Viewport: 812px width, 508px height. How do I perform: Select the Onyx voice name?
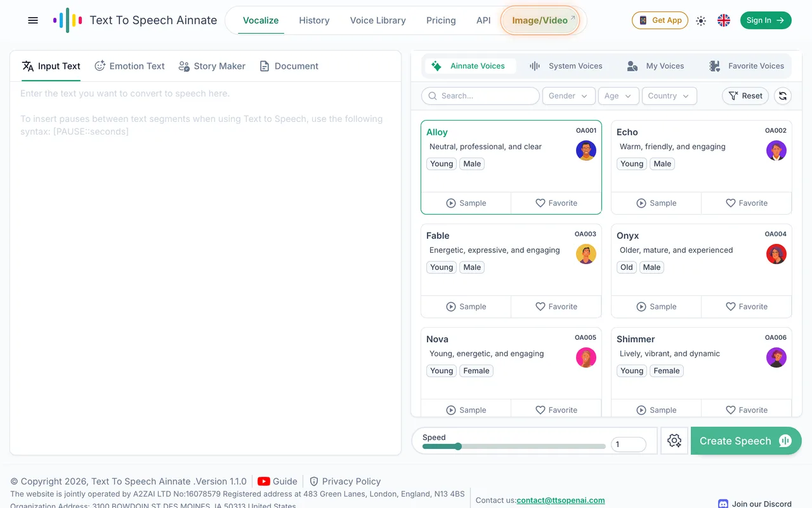coord(628,236)
